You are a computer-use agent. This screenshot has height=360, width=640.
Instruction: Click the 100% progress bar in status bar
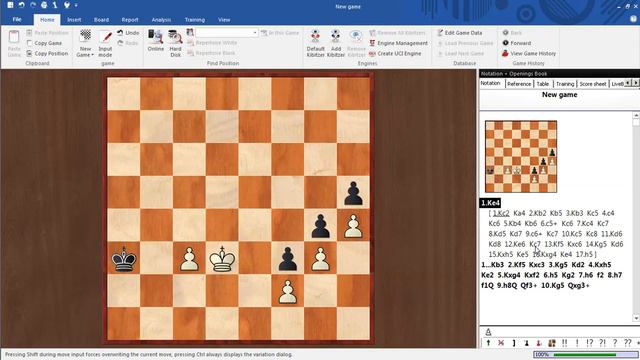pos(585,355)
